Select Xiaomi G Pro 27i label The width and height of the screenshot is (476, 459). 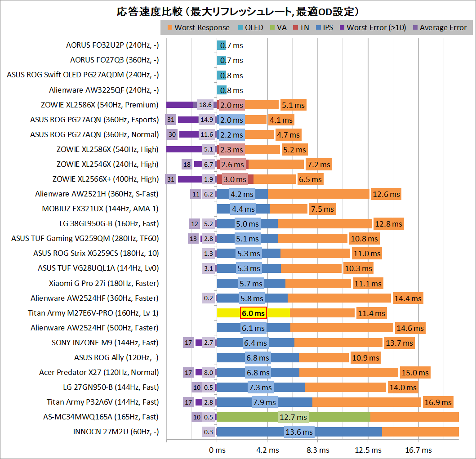(x=104, y=284)
